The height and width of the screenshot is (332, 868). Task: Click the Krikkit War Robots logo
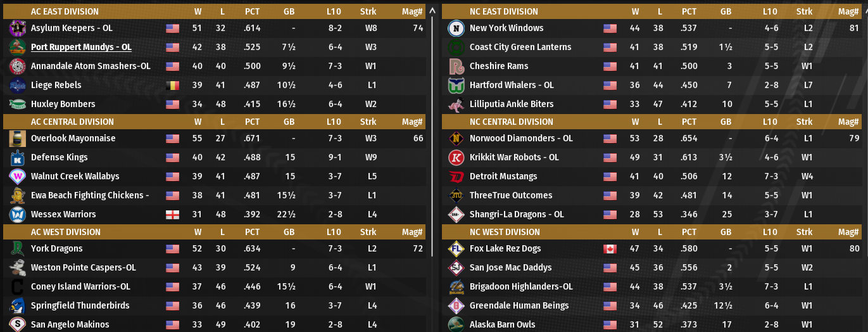pos(456,157)
